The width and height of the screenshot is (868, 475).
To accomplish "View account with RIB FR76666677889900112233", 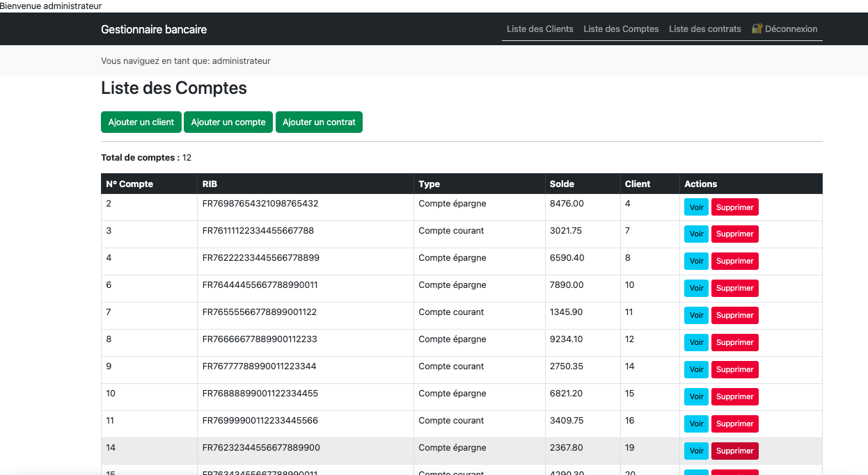I will click(x=696, y=343).
